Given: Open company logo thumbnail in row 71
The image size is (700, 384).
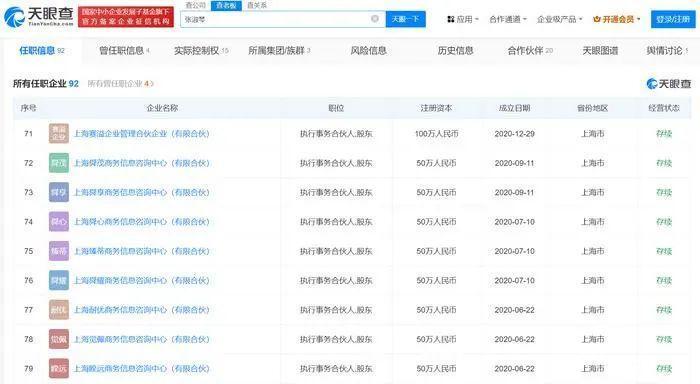Looking at the screenshot, I should [x=59, y=134].
